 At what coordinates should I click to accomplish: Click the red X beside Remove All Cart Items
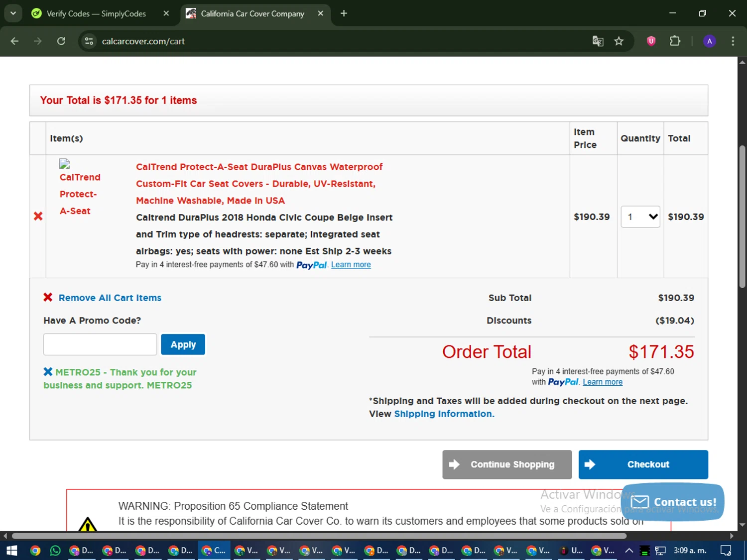[48, 297]
